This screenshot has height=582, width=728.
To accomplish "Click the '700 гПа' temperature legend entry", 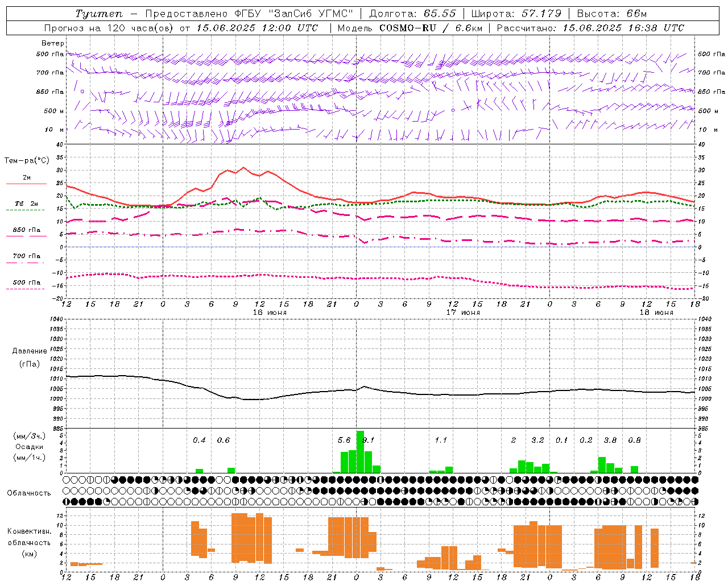I will (x=26, y=256).
